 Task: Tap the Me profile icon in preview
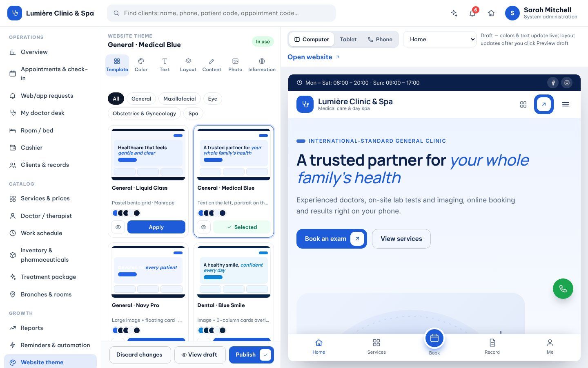550,343
